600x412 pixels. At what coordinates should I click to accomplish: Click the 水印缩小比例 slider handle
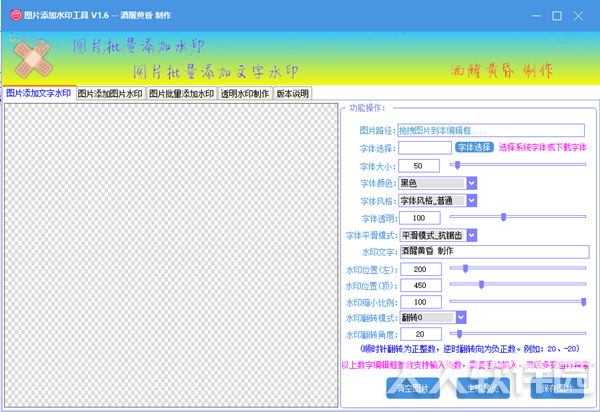pyautogui.click(x=584, y=302)
